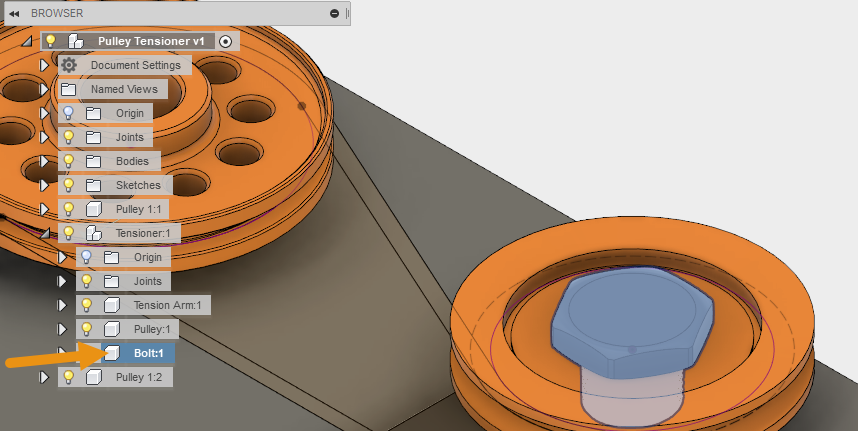Click the Bodies folder icon
Screen dimensions: 858x431
tap(94, 161)
